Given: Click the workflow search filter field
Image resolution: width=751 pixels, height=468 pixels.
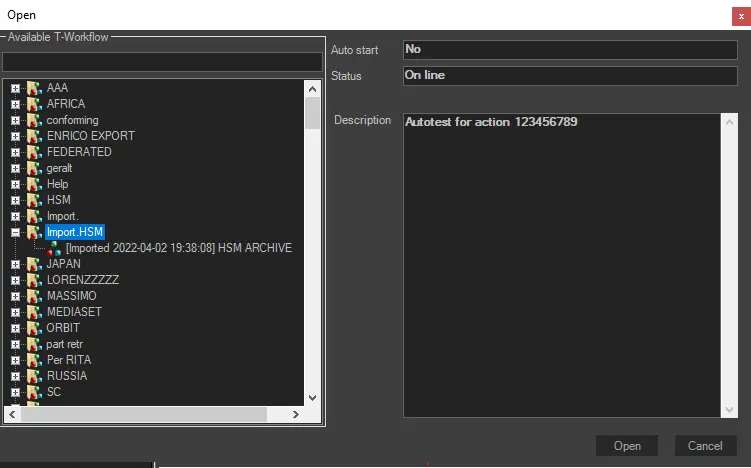Looking at the screenshot, I should pyautogui.click(x=162, y=62).
